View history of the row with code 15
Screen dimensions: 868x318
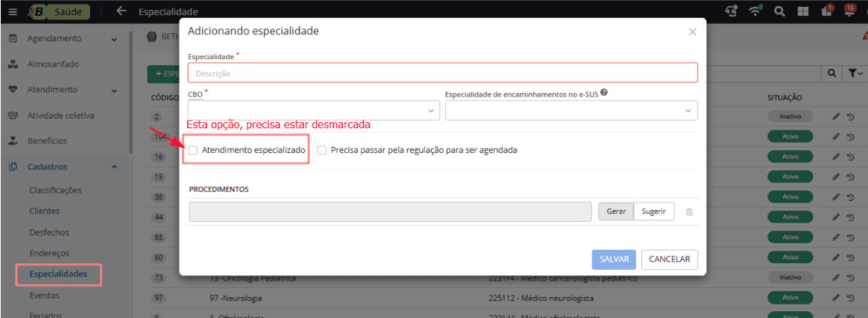pyautogui.click(x=851, y=177)
